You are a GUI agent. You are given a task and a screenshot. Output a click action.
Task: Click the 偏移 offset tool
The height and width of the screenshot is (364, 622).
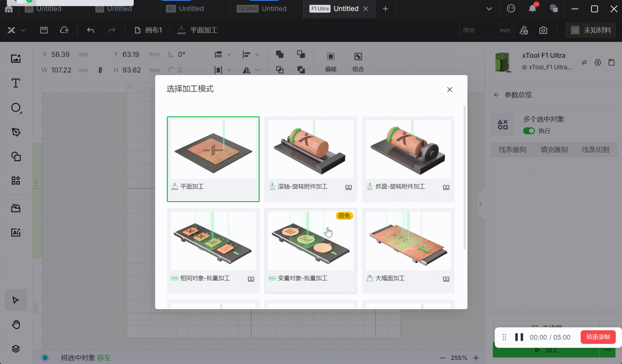(x=330, y=62)
